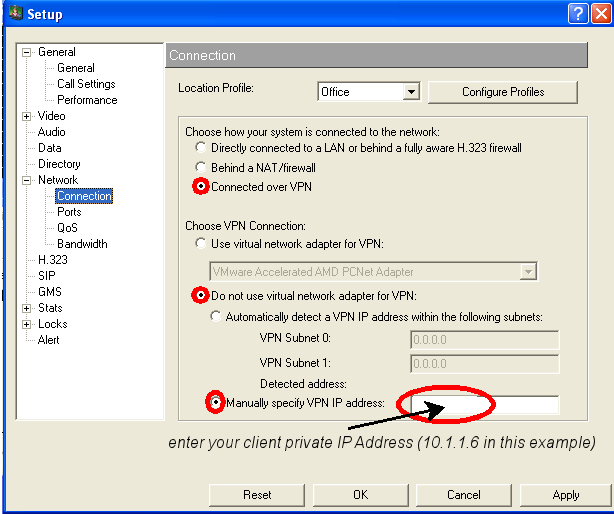Choose Do not use virtual network adapter
This screenshot has height=514, width=614.
pos(201,295)
